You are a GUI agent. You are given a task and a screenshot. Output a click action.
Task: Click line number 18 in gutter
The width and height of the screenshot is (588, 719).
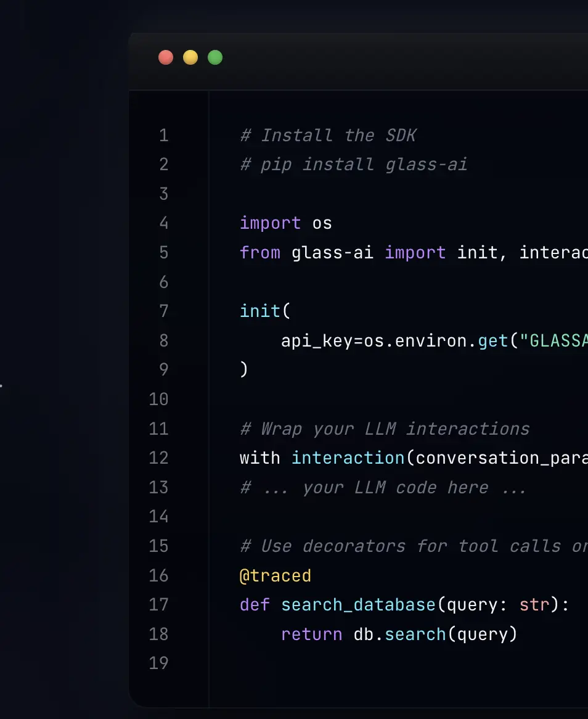click(x=158, y=634)
